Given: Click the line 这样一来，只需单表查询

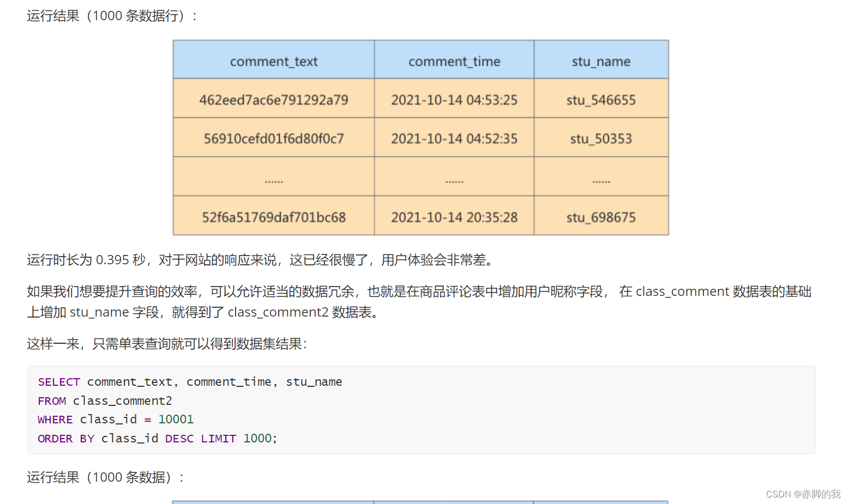Looking at the screenshot, I should [167, 344].
